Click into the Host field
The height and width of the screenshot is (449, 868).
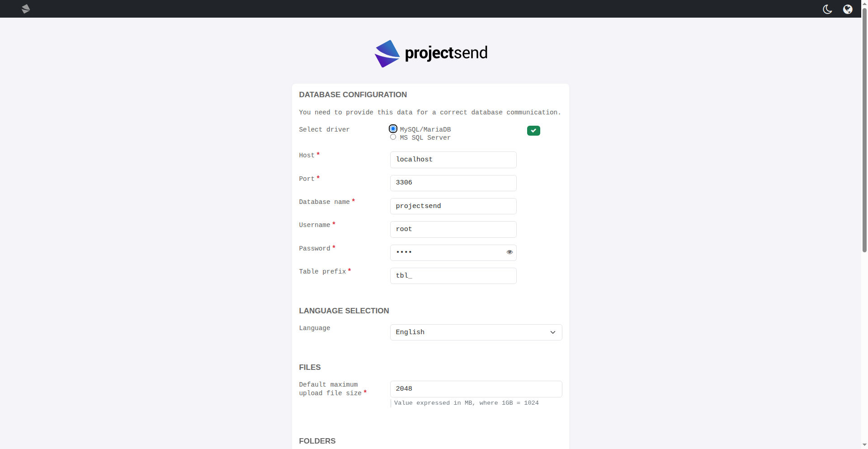click(453, 160)
